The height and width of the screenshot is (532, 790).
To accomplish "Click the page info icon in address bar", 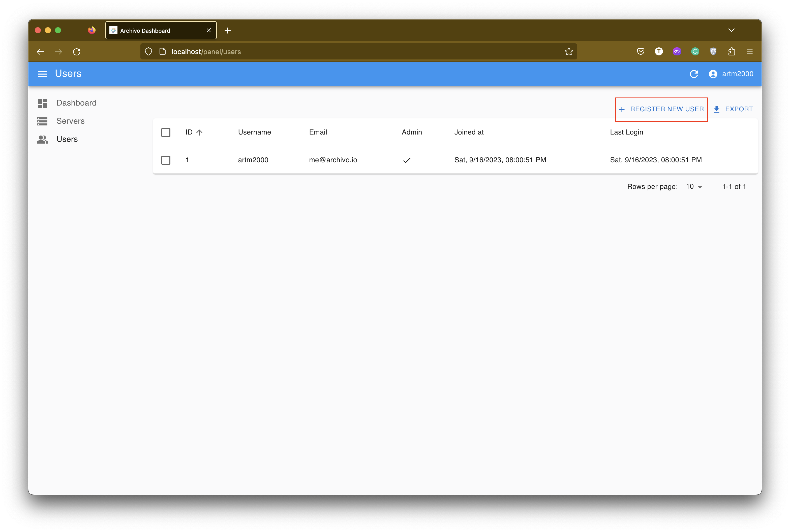I will 163,52.
